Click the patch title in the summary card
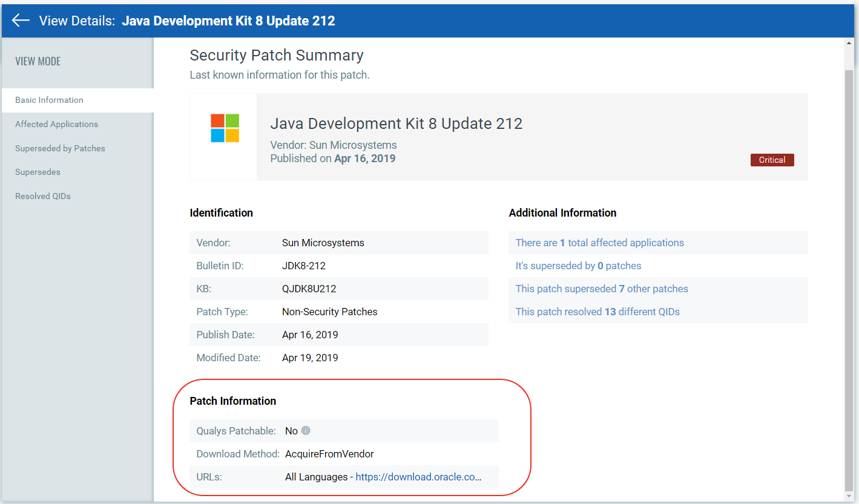 [x=397, y=123]
